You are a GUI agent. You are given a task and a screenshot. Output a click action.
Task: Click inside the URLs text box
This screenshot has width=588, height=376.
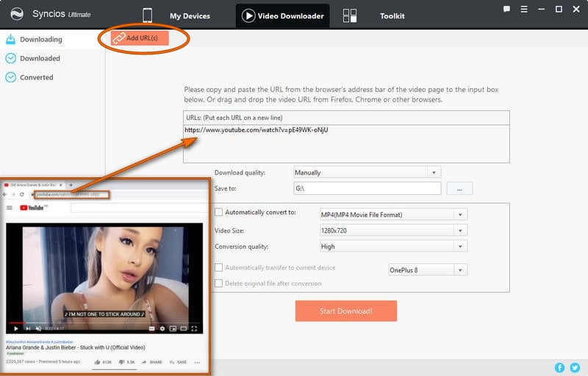[345, 143]
